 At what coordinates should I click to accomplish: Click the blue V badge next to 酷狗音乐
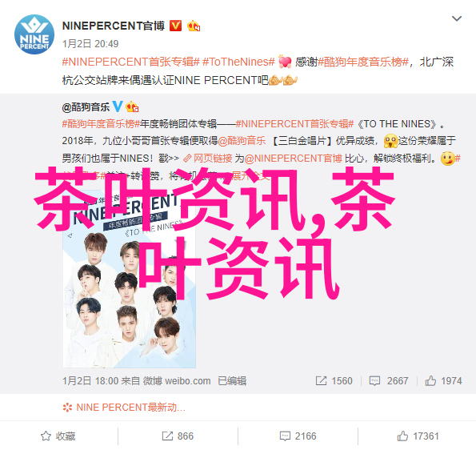(118, 106)
